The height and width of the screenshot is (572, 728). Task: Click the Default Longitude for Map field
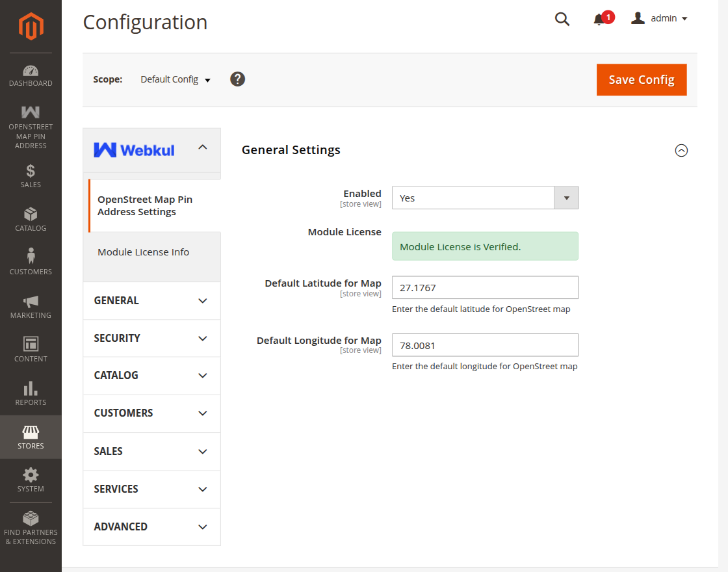485,345
